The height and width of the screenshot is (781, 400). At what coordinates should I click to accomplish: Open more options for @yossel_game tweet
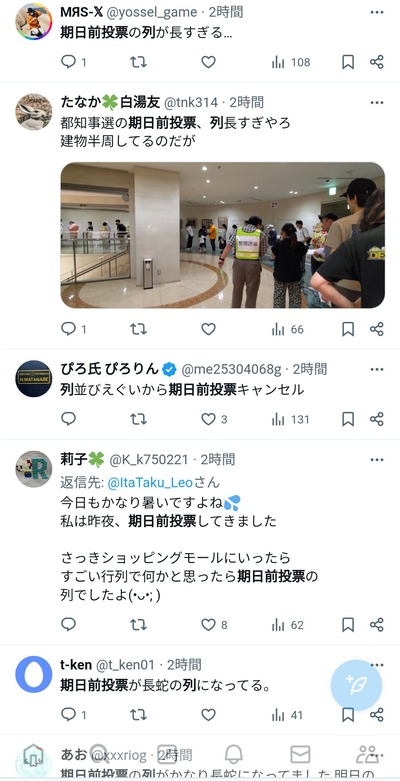tap(377, 12)
